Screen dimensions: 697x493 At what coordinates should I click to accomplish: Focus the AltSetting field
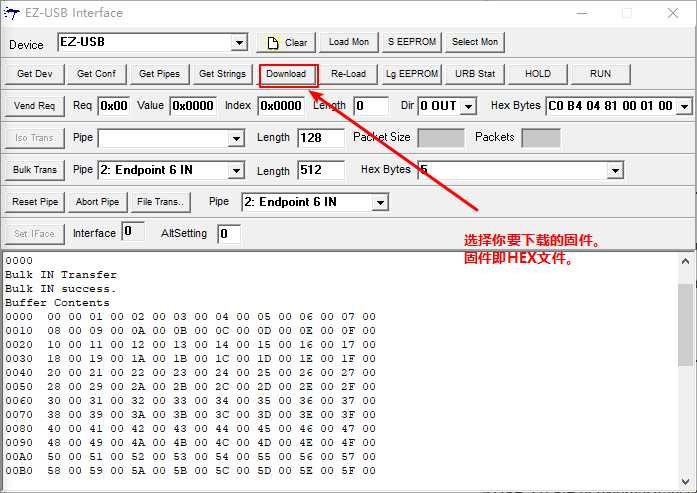click(229, 234)
